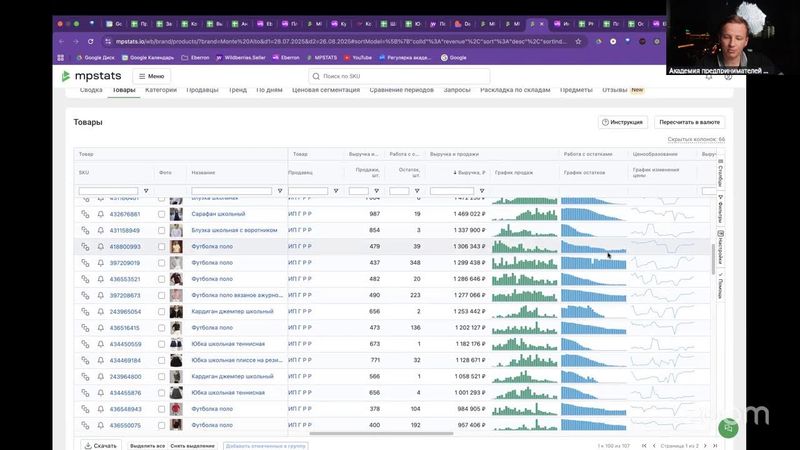Open the Столбцы side panel
This screenshot has width=800, height=450.
[720, 173]
